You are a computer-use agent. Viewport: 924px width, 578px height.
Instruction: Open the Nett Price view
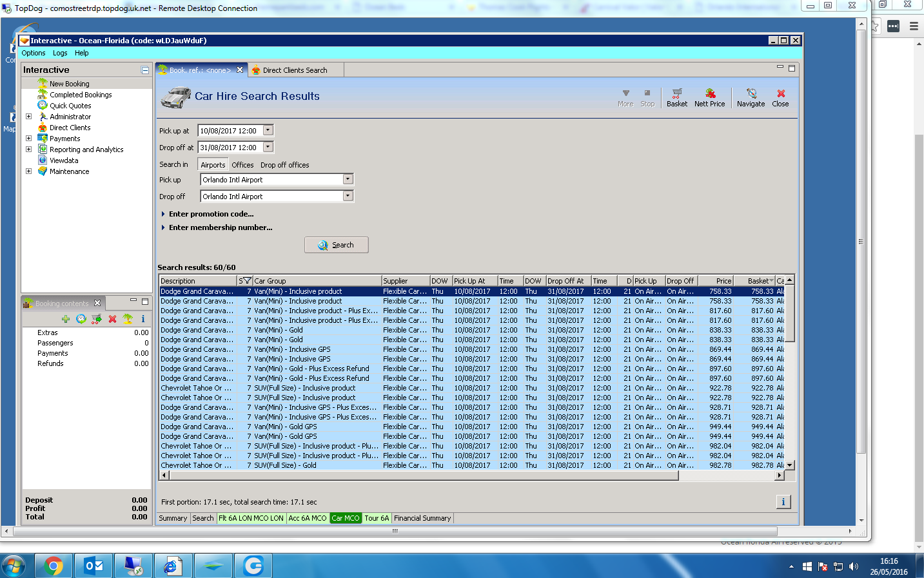709,97
